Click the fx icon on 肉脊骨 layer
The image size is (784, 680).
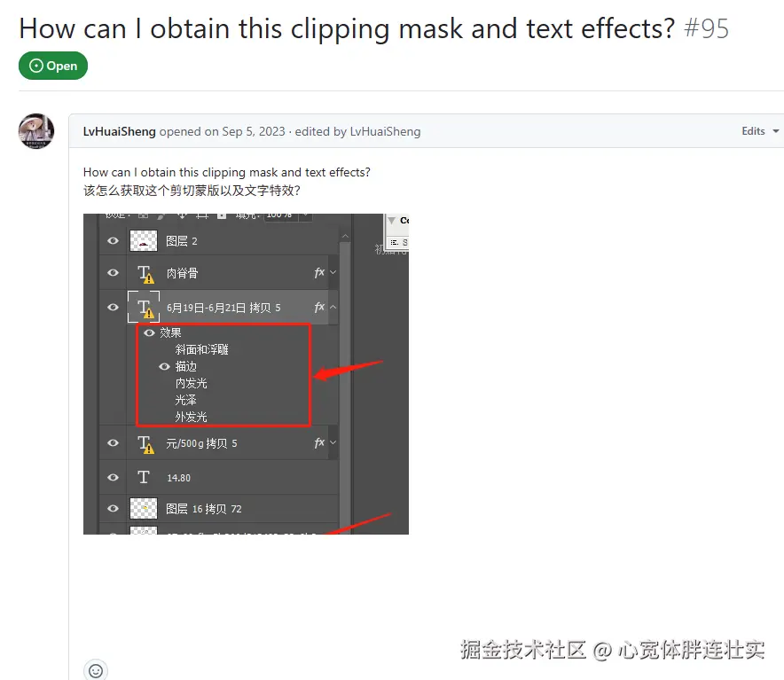pos(319,272)
